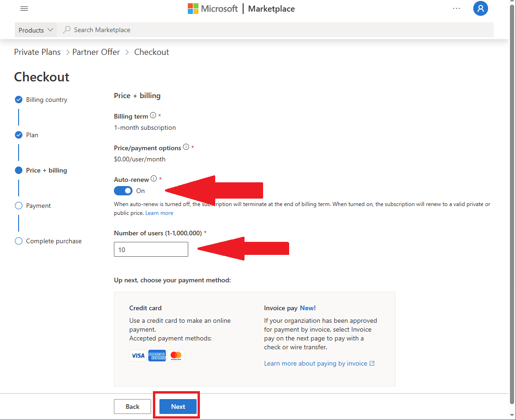Click the 1-month subscription text

coord(145,128)
